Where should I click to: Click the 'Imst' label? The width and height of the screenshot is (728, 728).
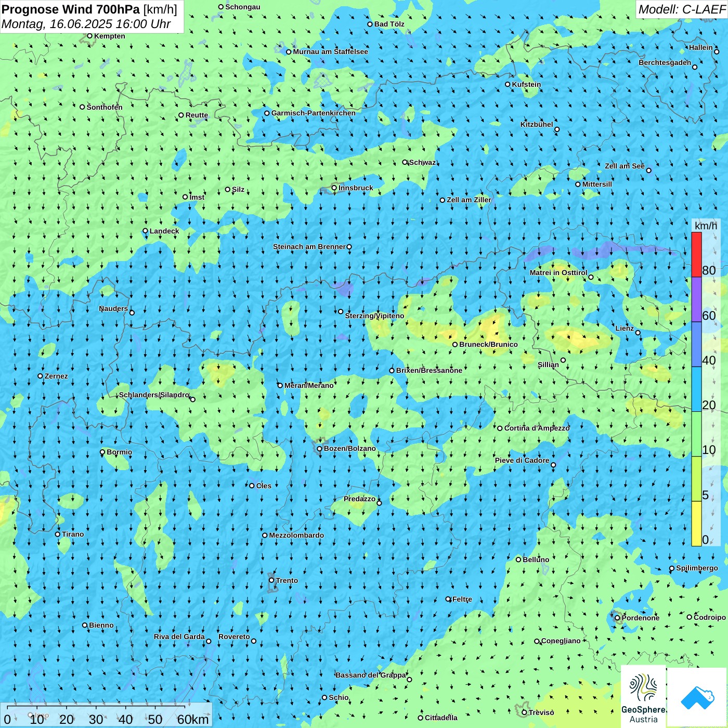tap(197, 197)
